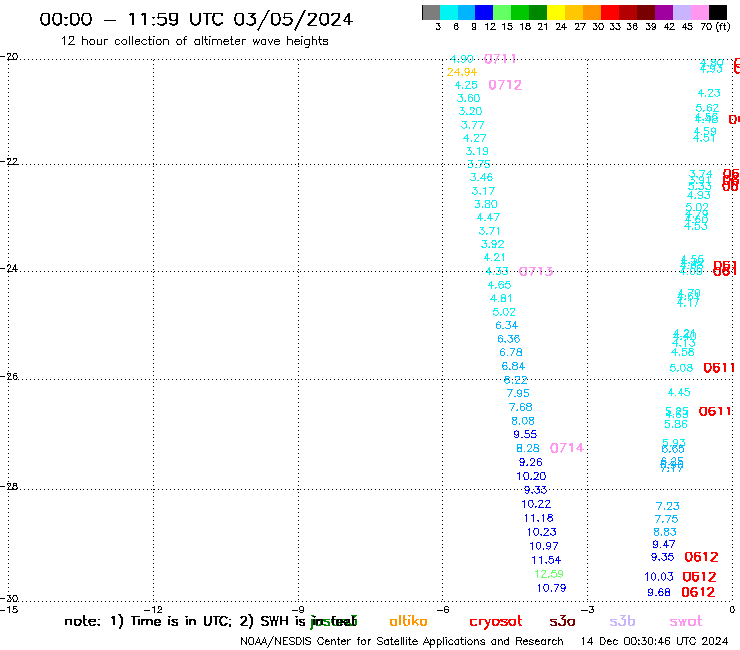Image resolution: width=740 pixels, height=650 pixels.
Task: Click the bright red 33 ft legend swatch
Action: (x=610, y=12)
